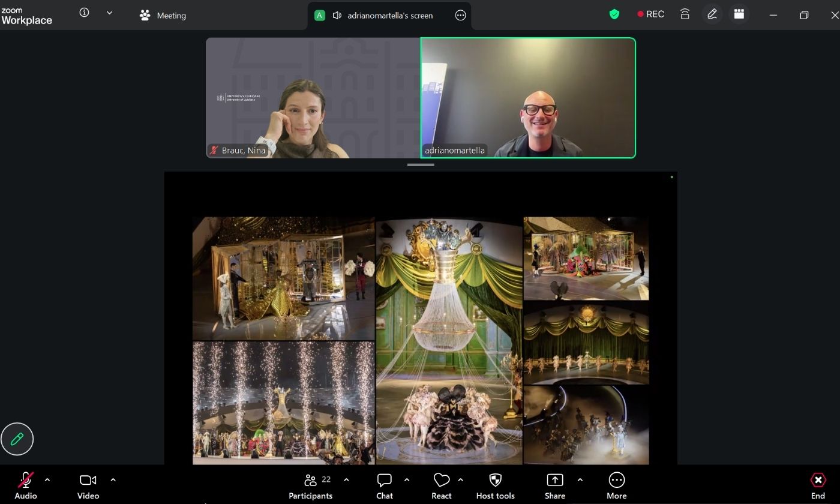Select adrianomartella's video tile
The image size is (840, 504).
click(x=528, y=98)
